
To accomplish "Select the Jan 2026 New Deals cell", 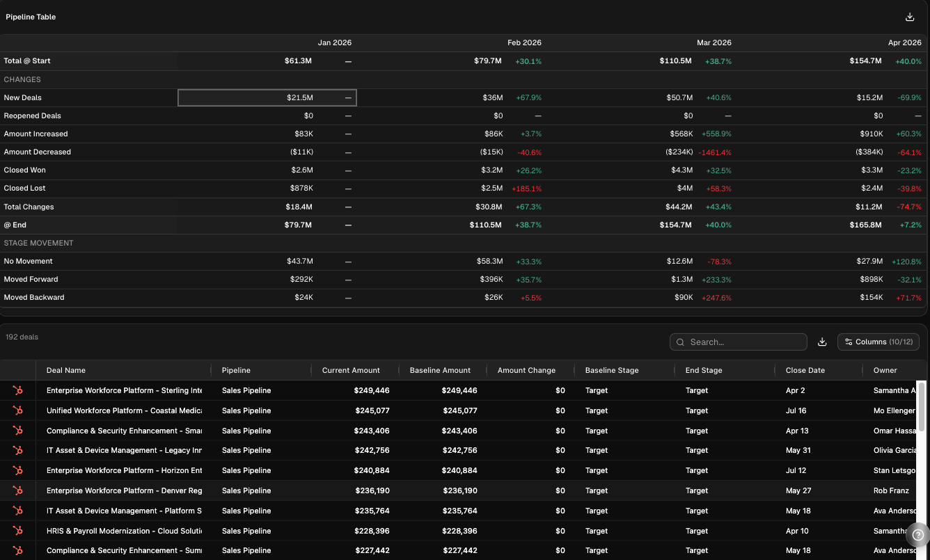I will [267, 97].
